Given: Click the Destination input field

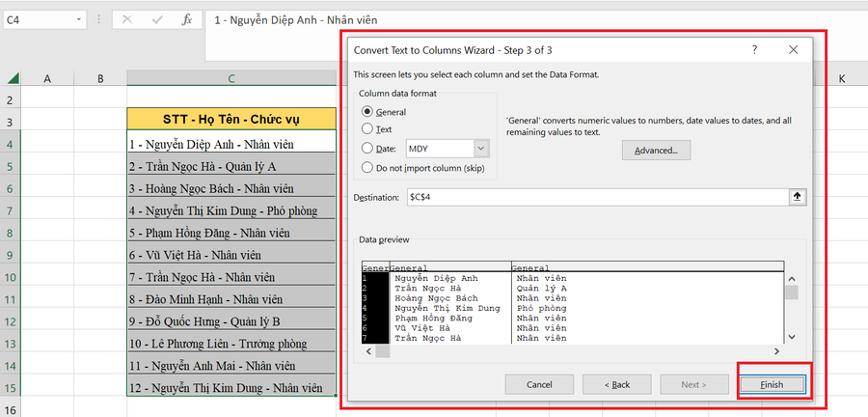Looking at the screenshot, I should point(597,197).
